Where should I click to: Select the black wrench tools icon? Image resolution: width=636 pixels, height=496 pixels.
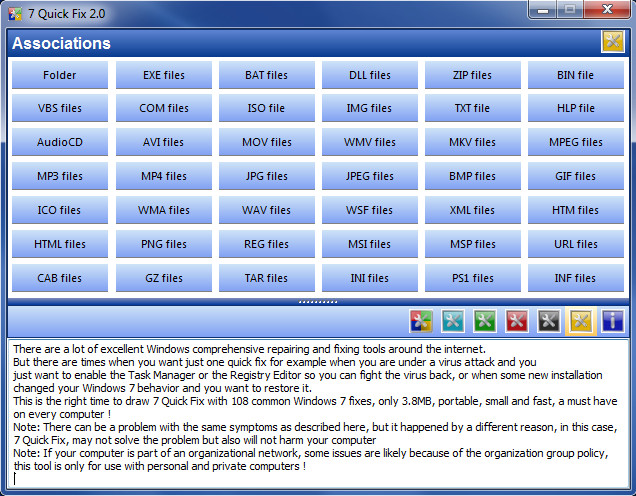[x=549, y=321]
